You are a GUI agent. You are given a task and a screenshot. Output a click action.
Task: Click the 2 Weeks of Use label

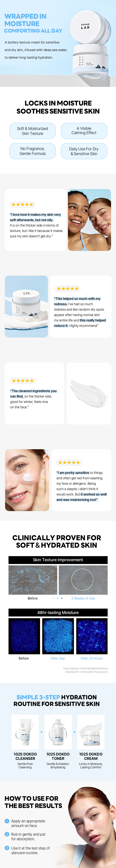(83, 598)
